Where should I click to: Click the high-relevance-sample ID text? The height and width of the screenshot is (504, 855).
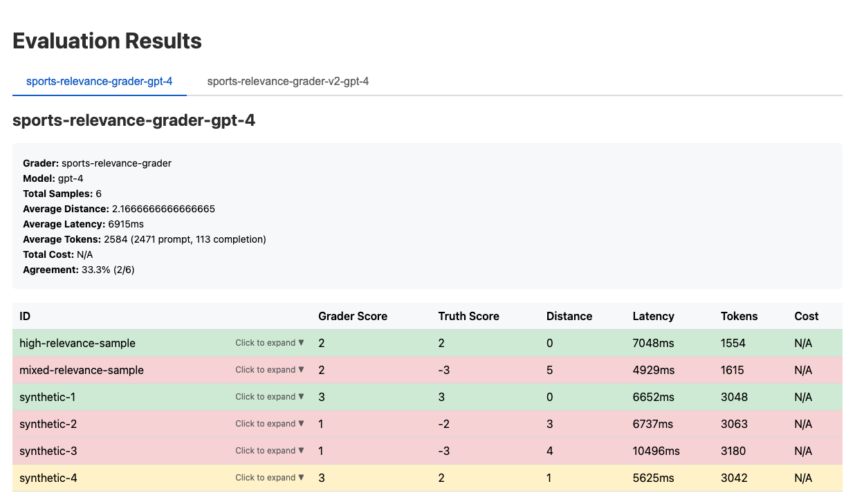click(x=77, y=343)
